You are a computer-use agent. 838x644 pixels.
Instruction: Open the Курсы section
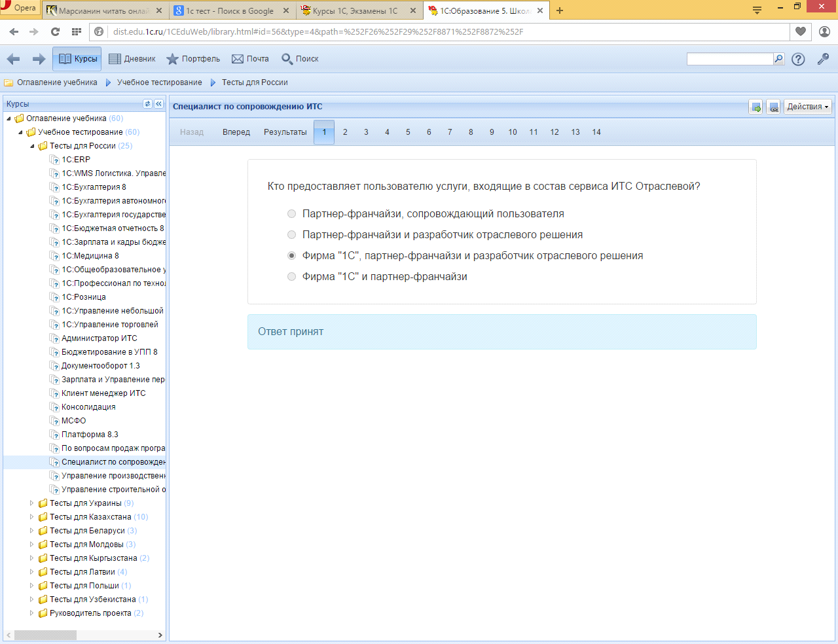(x=77, y=59)
